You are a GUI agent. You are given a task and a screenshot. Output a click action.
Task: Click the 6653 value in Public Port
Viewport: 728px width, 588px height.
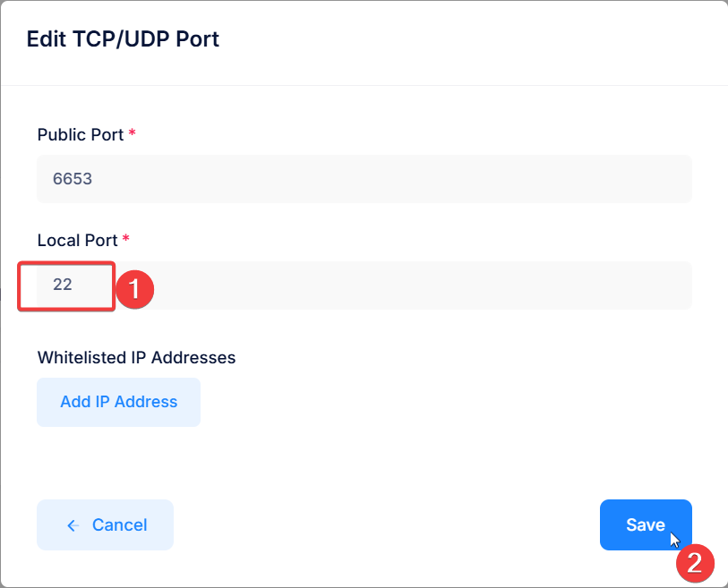[x=73, y=179]
